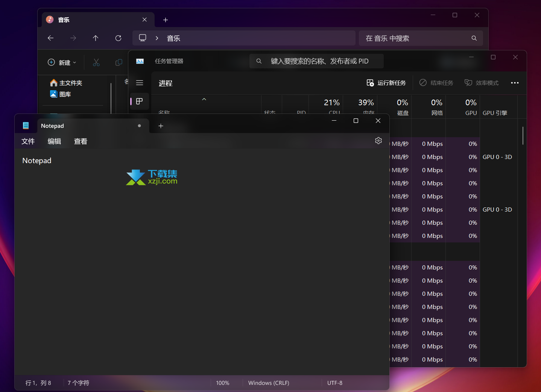Open the 查看 menu in Notepad
Image resolution: width=541 pixels, height=392 pixels.
click(81, 141)
